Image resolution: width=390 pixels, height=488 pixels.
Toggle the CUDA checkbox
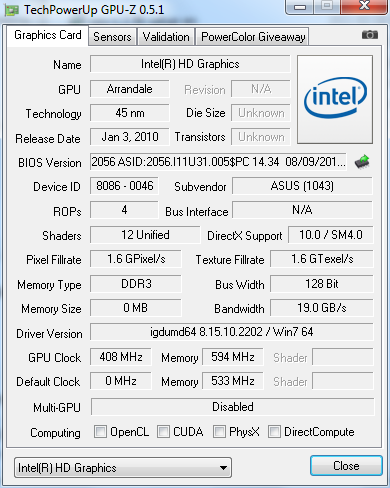click(x=163, y=431)
